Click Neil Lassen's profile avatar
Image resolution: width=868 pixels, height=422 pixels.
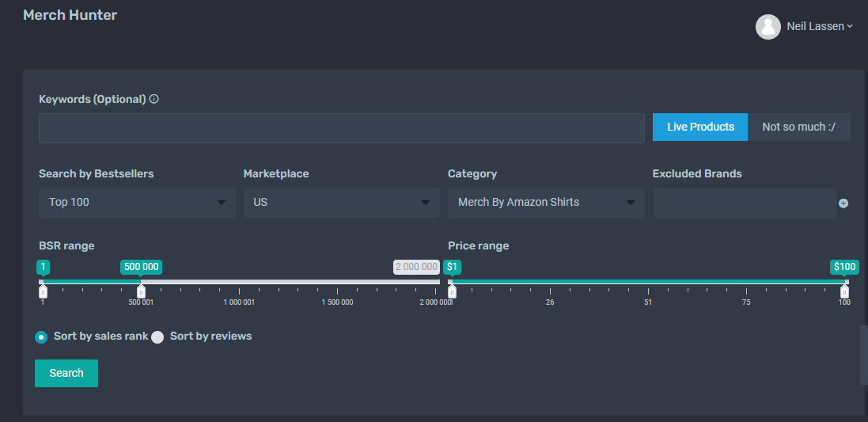768,27
